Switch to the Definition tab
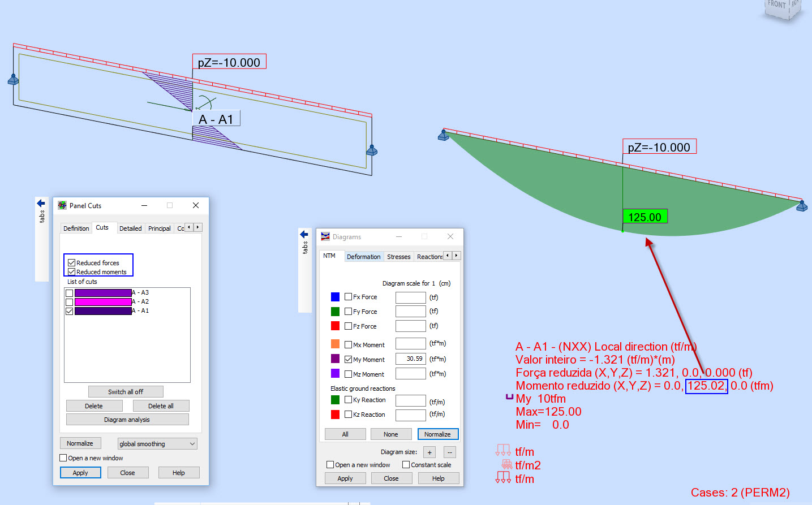Viewport: 812px width, 505px height. [76, 228]
